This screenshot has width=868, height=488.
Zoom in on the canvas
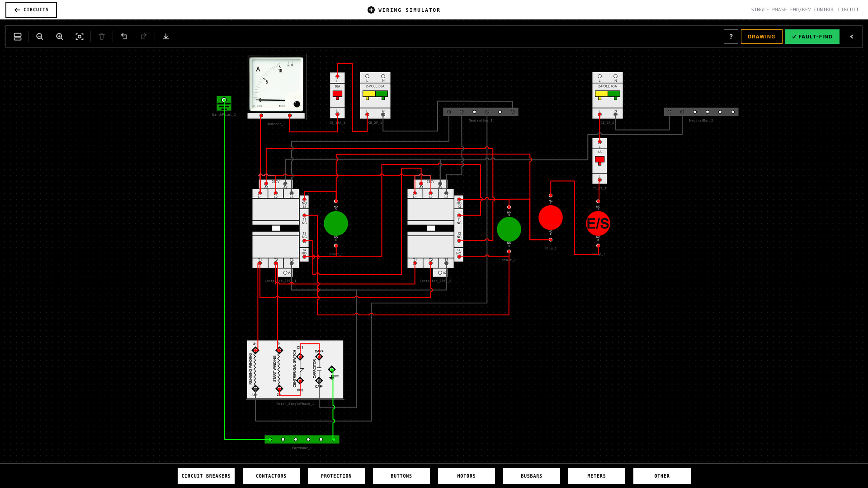[x=60, y=37]
